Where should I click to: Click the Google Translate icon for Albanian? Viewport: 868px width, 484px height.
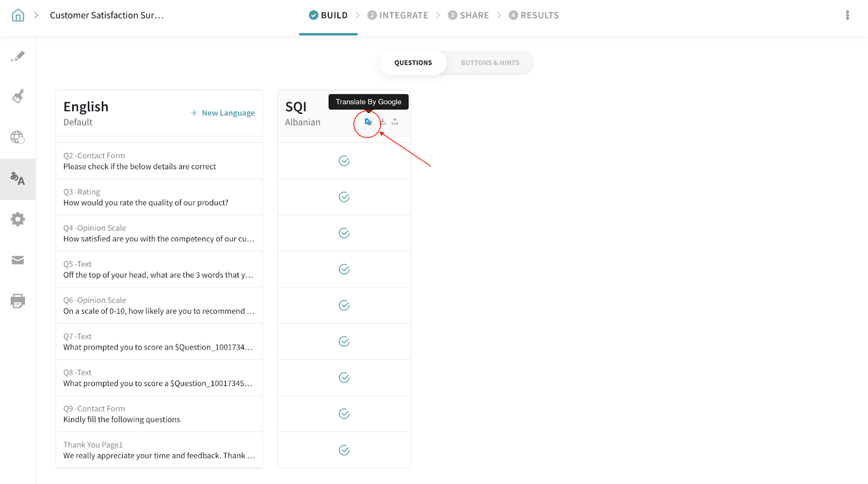click(368, 122)
